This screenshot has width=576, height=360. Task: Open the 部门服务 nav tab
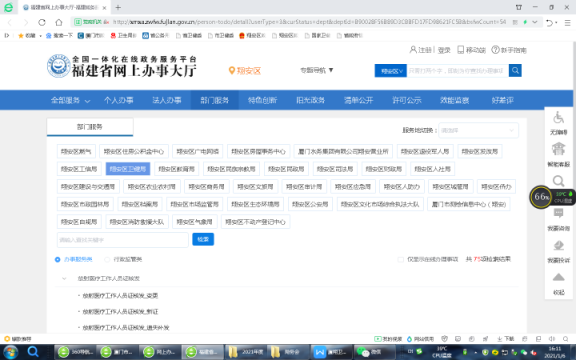coord(215,100)
